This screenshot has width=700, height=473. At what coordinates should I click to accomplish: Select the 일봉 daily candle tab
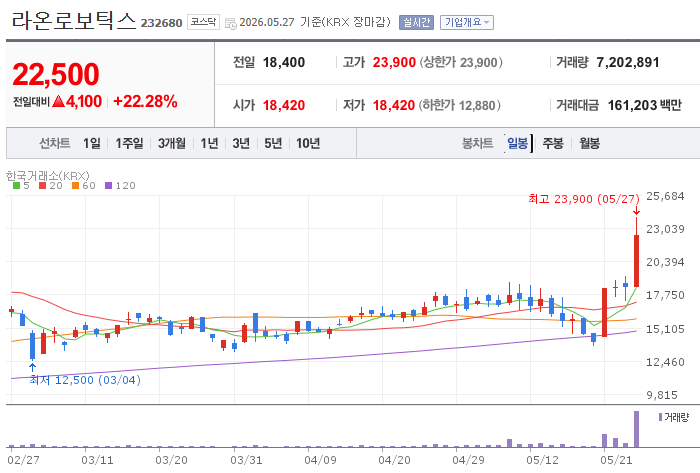(517, 143)
